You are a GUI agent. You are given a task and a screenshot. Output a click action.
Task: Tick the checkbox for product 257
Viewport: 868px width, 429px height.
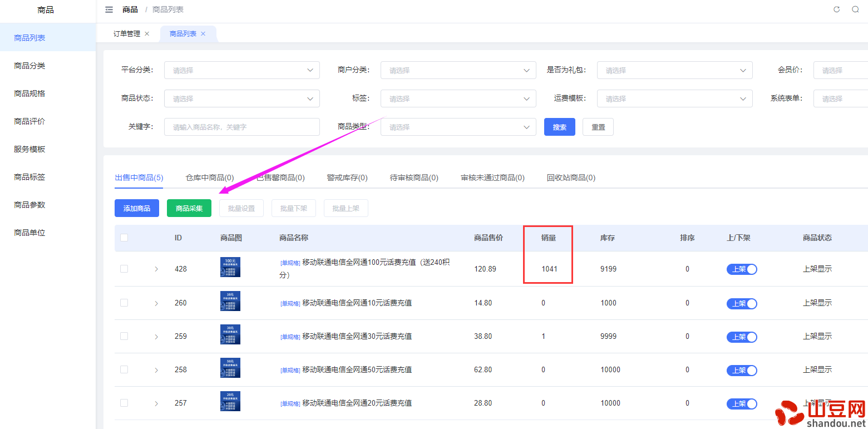pos(124,403)
